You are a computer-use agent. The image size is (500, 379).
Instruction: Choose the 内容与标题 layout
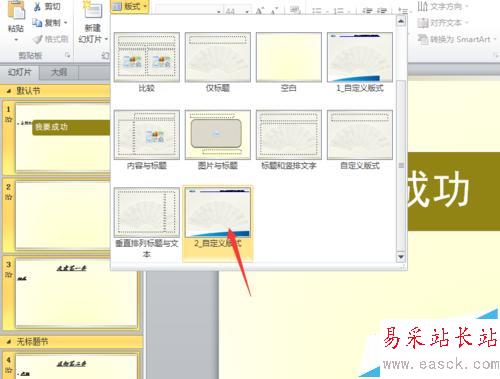[x=147, y=140]
